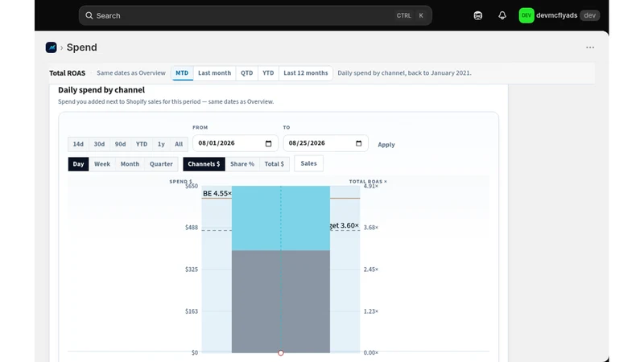Select the 90d range preset
The width and height of the screenshot is (644, 362).
[x=120, y=144]
